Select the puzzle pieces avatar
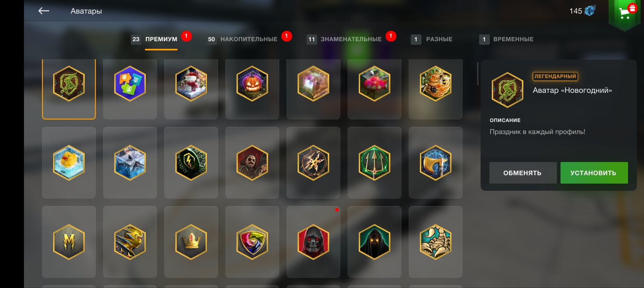Screen dimensions: 644x288 pyautogui.click(x=130, y=89)
